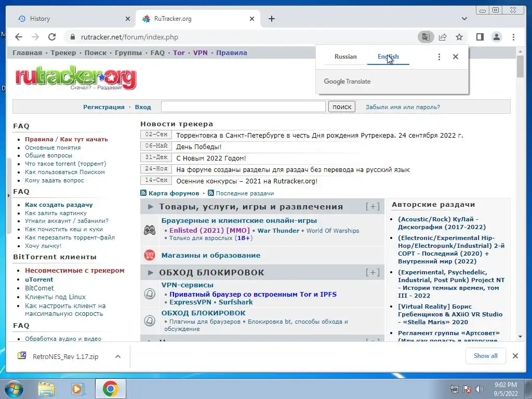The height and width of the screenshot is (399, 532).
Task: Open a new tab with plus button
Action: pos(271,19)
